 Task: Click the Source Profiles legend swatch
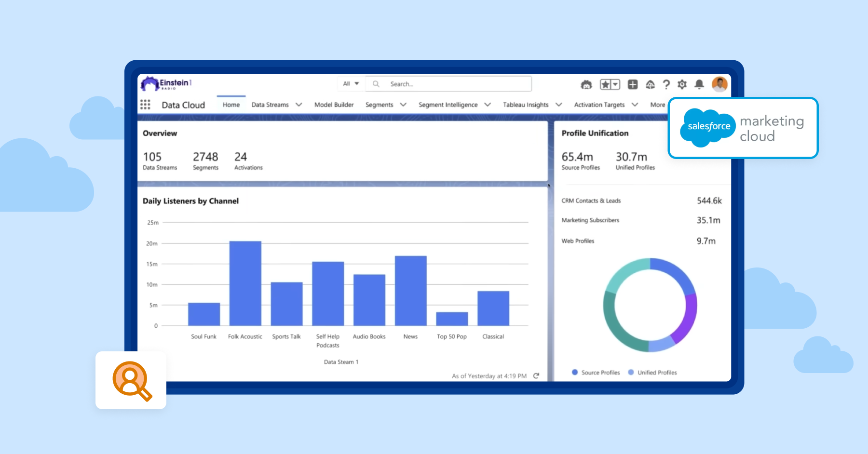(x=575, y=372)
